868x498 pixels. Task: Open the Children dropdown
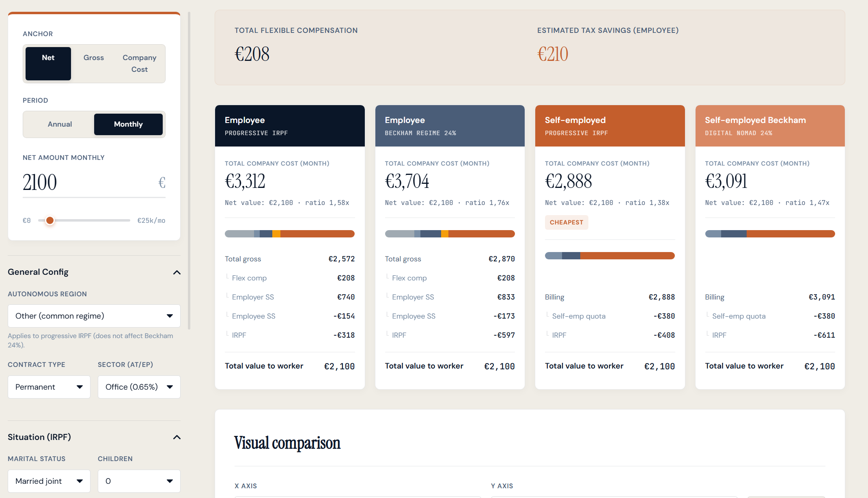139,481
